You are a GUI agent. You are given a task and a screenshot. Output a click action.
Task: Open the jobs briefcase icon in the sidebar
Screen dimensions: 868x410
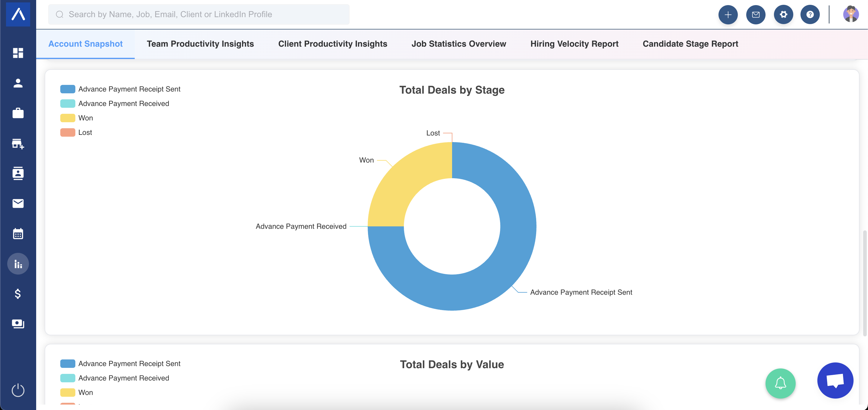18,113
